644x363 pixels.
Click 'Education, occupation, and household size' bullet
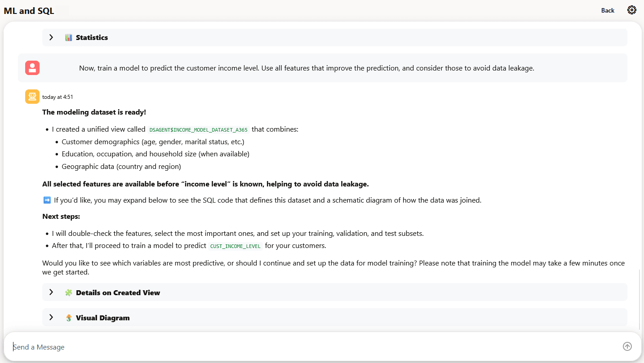point(155,154)
